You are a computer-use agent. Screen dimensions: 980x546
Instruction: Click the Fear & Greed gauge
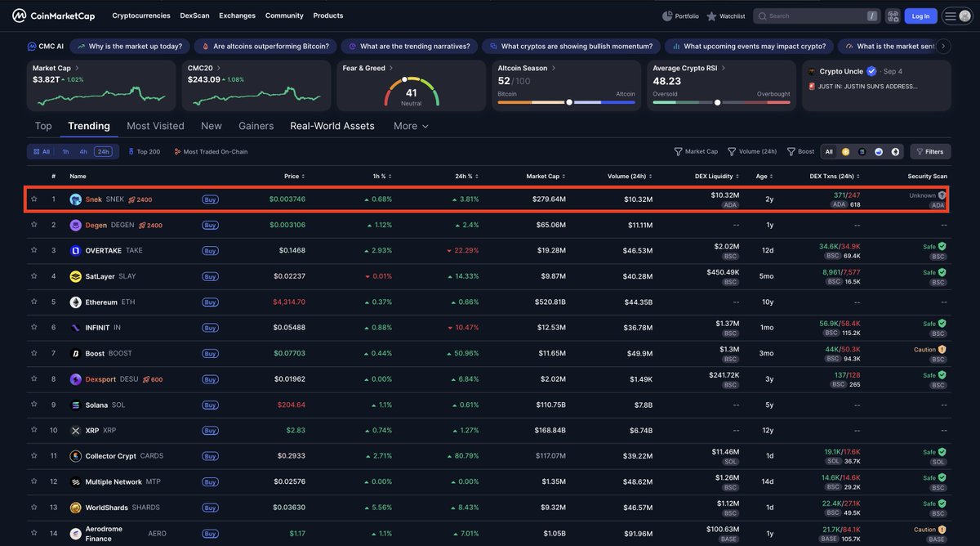pyautogui.click(x=412, y=92)
